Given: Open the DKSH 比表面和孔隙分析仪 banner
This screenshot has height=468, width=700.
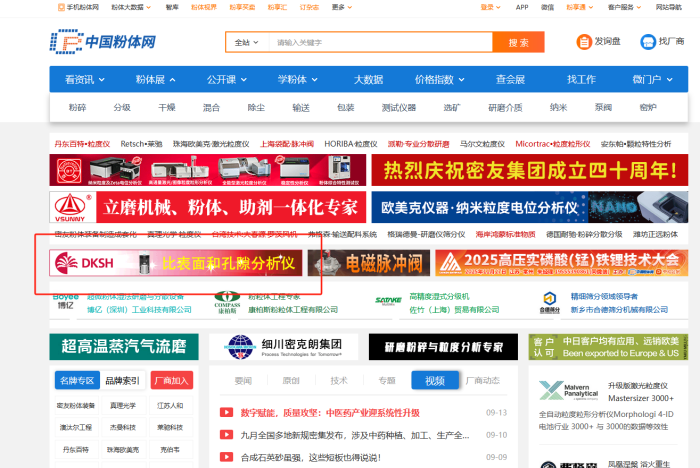Looking at the screenshot, I should click(176, 263).
